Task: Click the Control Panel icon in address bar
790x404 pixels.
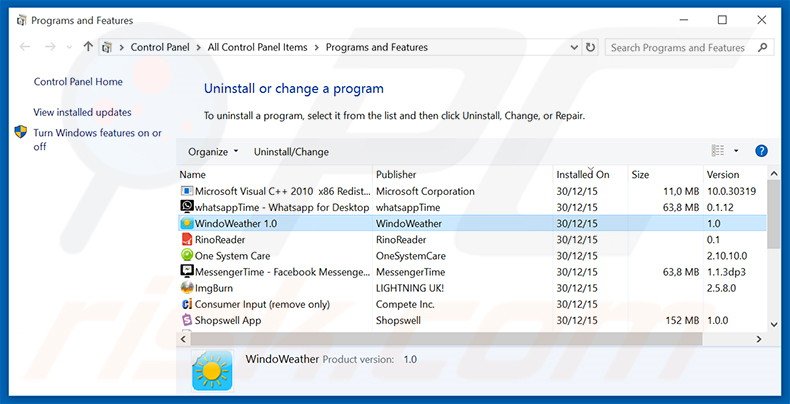Action: coord(107,47)
